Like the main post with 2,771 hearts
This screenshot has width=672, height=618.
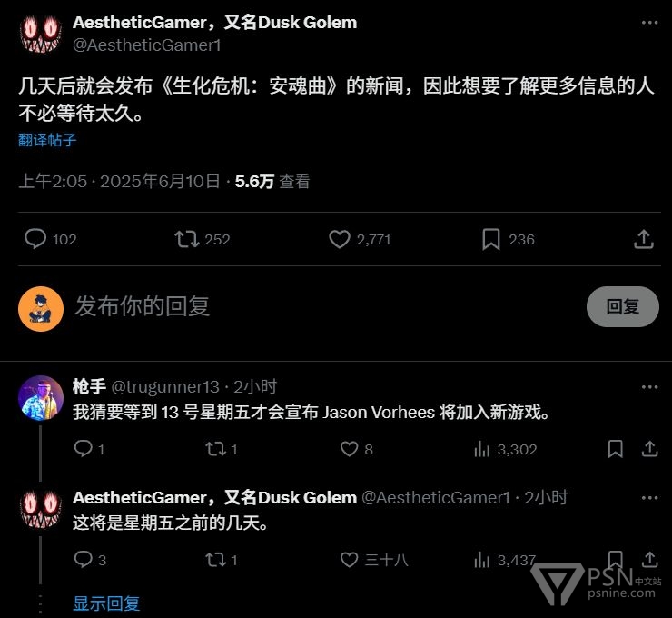tap(340, 239)
